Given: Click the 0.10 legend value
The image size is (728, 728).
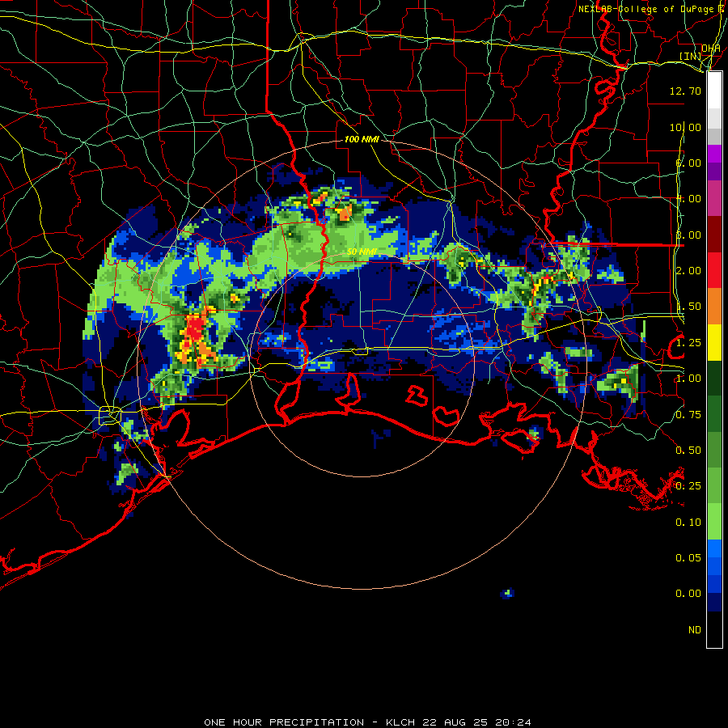Looking at the screenshot, I should tap(688, 523).
